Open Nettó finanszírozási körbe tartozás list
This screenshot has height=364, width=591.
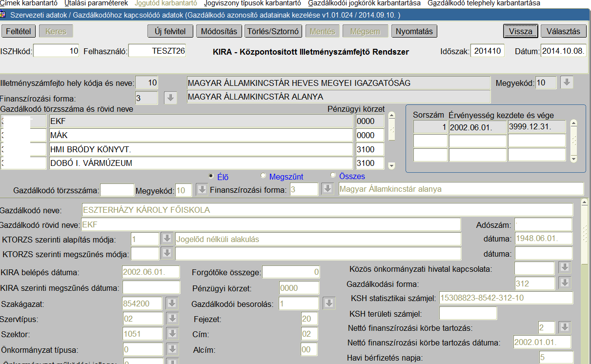tap(565, 327)
